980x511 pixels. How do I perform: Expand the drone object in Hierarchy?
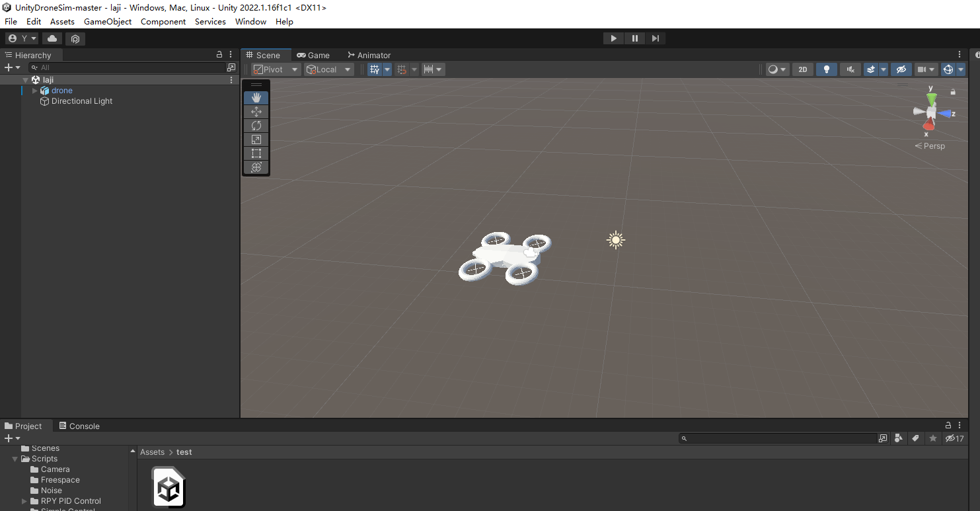pos(35,91)
